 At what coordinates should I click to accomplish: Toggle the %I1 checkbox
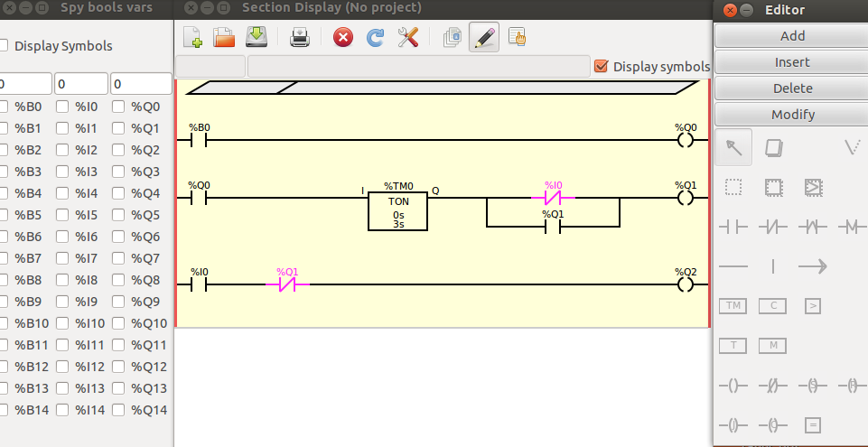pyautogui.click(x=62, y=128)
